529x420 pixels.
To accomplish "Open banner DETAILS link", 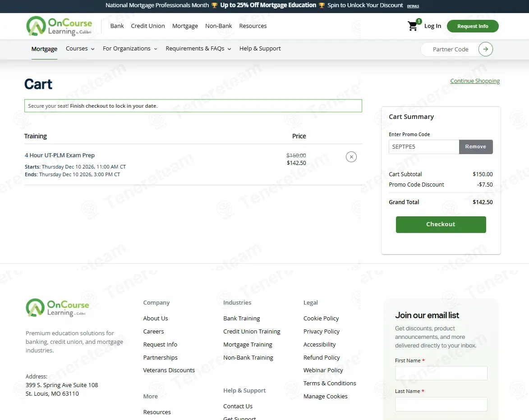I will click(413, 6).
